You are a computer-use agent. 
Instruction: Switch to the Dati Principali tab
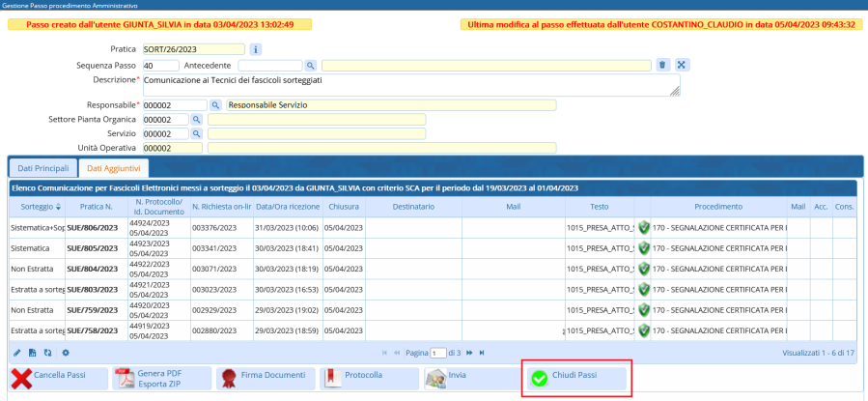(43, 168)
